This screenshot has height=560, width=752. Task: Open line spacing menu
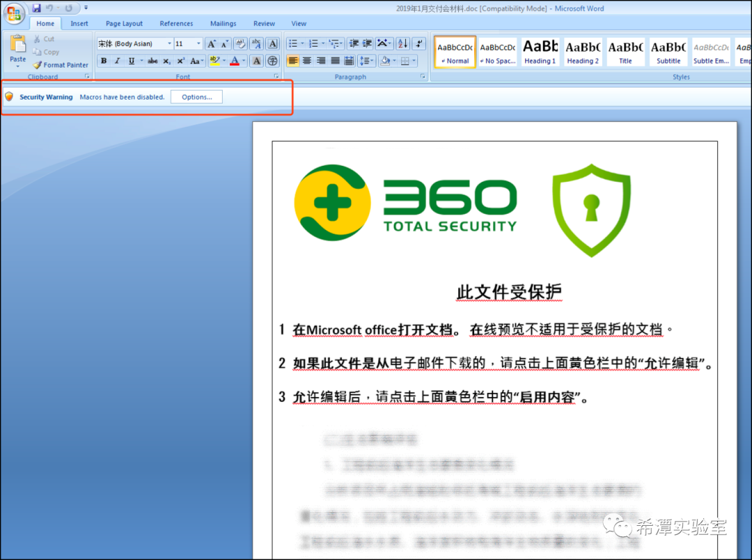[x=366, y=61]
